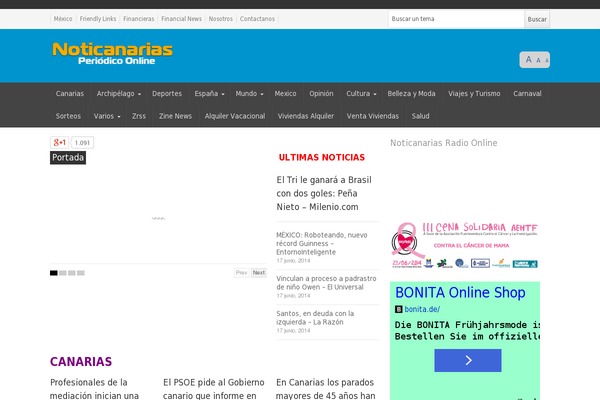Screen dimensions: 600x400
Task: Go to second slider page indicator
Action: (63, 273)
